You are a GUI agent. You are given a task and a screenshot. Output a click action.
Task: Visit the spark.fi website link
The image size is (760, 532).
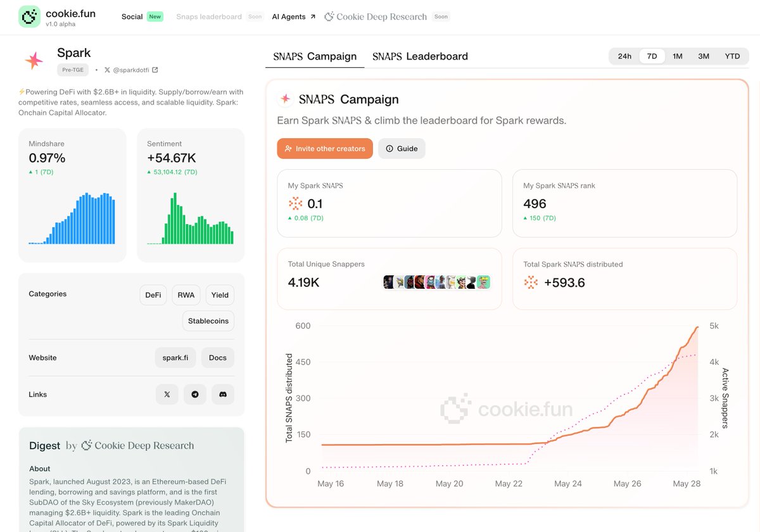tap(175, 358)
